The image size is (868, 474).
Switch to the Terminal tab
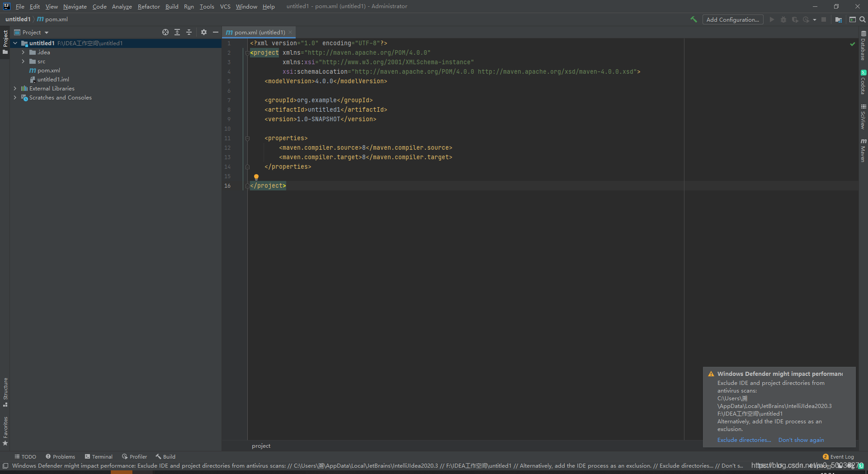pyautogui.click(x=99, y=457)
